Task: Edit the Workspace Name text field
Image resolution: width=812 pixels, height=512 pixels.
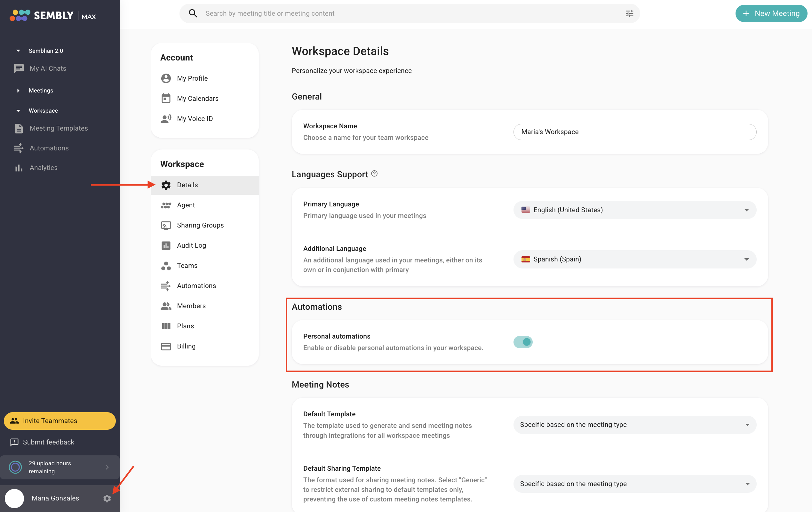Action: 635,132
